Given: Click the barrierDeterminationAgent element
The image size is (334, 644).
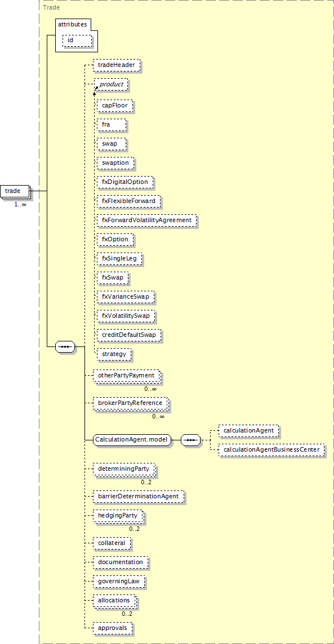Looking at the screenshot, I should pos(138,496).
